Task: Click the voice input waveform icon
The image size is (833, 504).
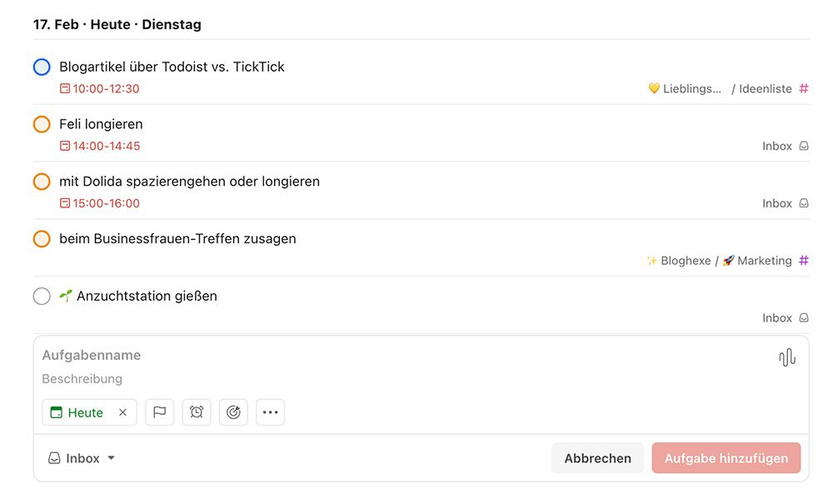Action: coord(786,355)
